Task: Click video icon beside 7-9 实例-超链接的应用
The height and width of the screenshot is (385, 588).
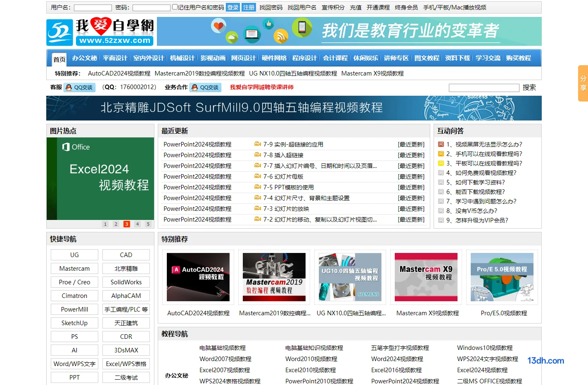Action: [x=258, y=144]
